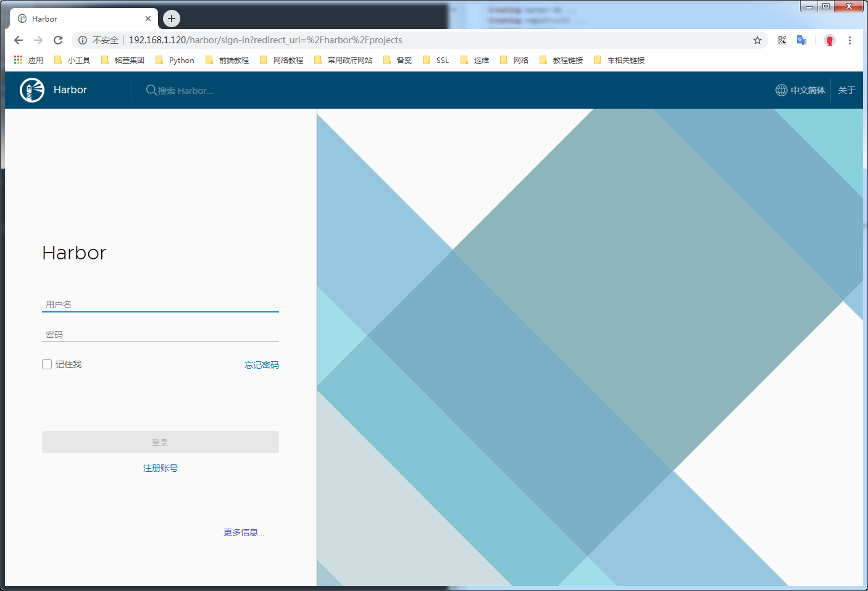The width and height of the screenshot is (868, 591).
Task: Click the browser forward arrow
Action: point(38,40)
